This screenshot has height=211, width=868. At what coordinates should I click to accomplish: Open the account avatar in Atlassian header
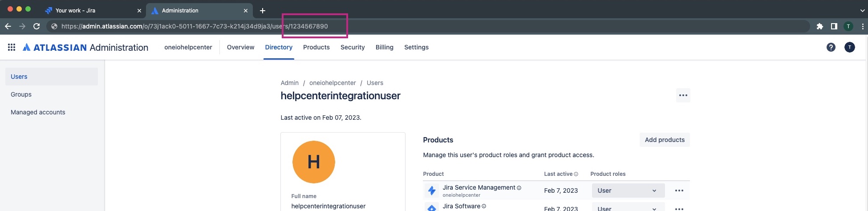point(850,47)
